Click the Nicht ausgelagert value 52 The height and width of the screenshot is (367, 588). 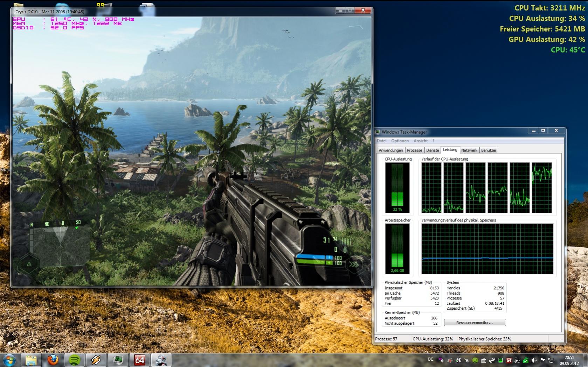click(x=435, y=323)
